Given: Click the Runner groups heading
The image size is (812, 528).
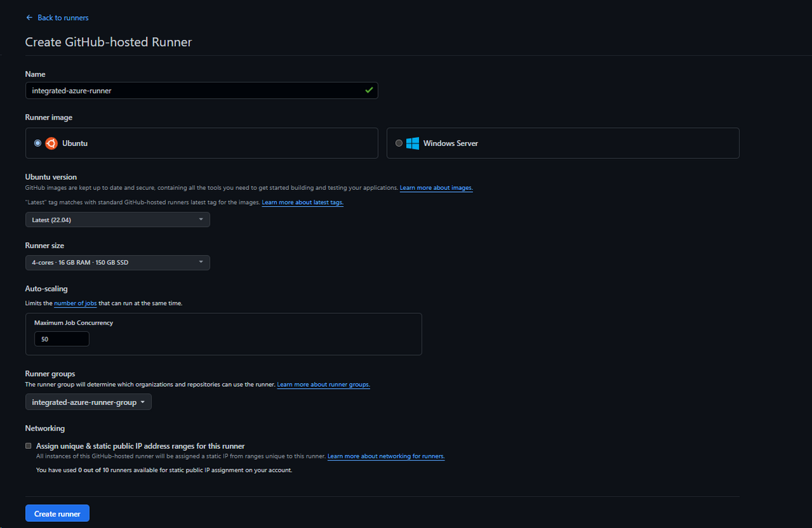Looking at the screenshot, I should [x=50, y=374].
